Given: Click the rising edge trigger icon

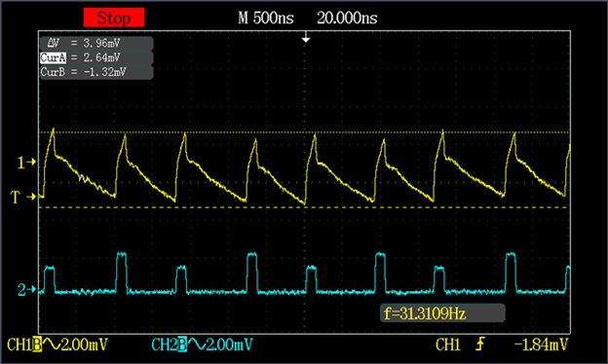Looking at the screenshot, I should (x=480, y=344).
